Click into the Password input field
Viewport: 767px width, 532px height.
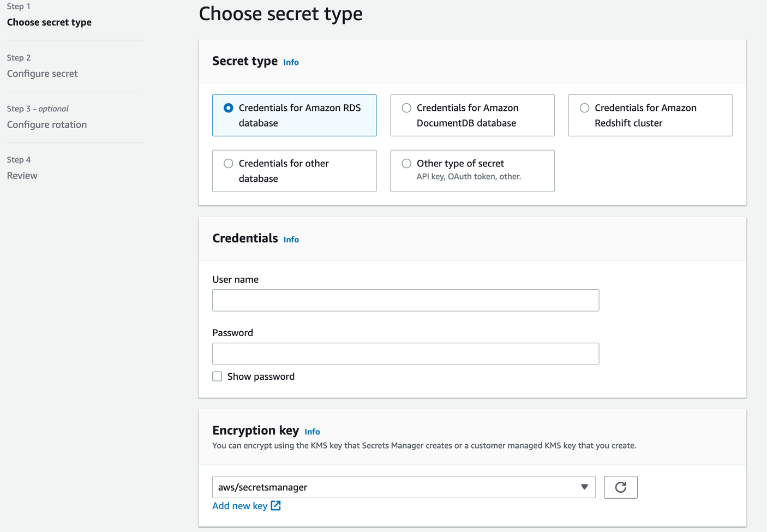405,354
